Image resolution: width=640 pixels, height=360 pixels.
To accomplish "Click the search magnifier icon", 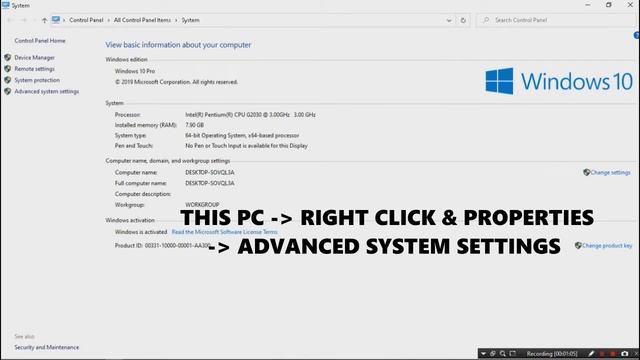I will coord(486,20).
